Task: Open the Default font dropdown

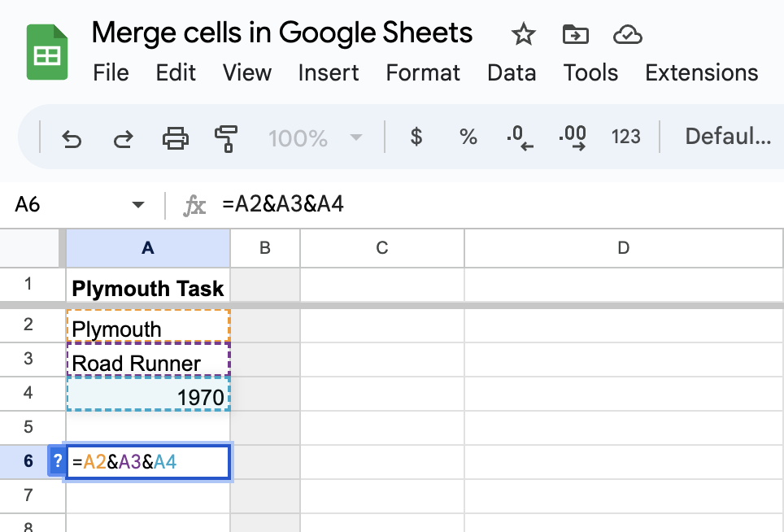Action: pyautogui.click(x=728, y=136)
